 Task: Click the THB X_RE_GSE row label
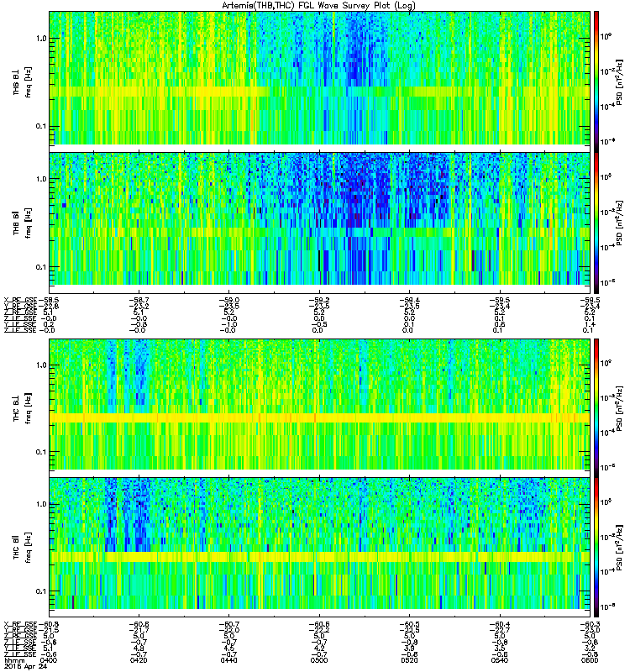click(x=20, y=300)
